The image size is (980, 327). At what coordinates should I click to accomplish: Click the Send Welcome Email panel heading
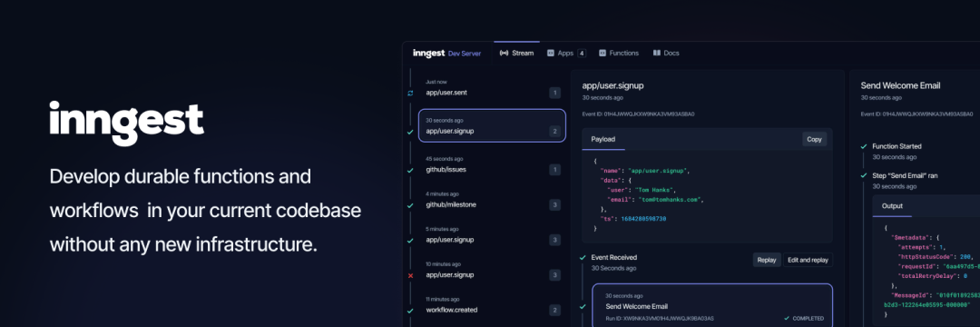tap(900, 85)
